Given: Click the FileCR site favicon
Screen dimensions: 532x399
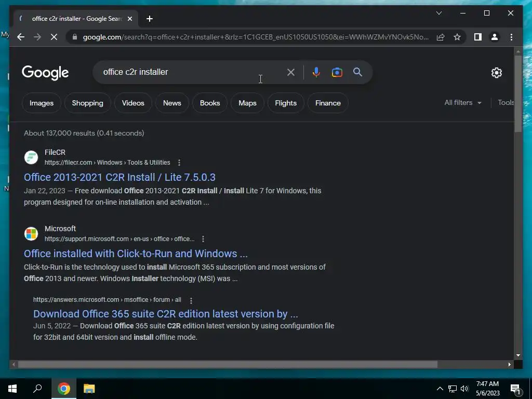Looking at the screenshot, I should tap(31, 157).
